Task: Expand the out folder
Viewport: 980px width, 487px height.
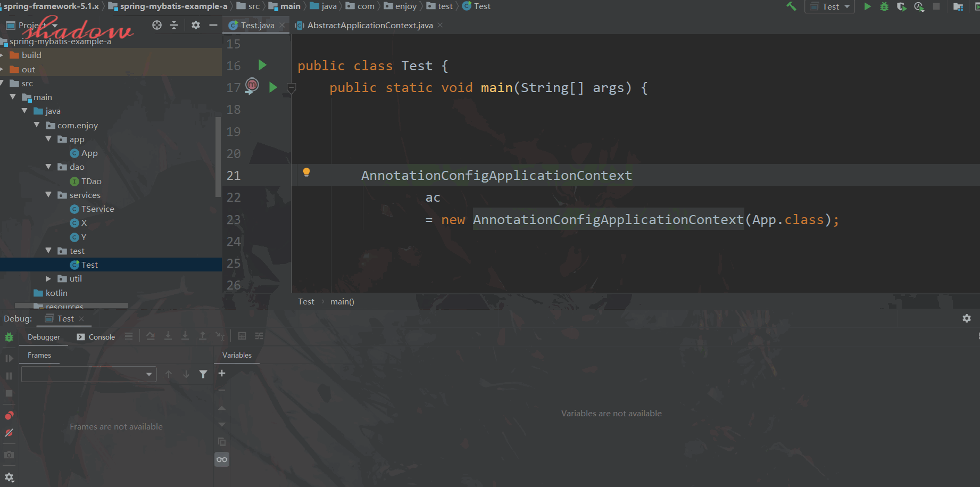Action: pyautogui.click(x=2, y=70)
